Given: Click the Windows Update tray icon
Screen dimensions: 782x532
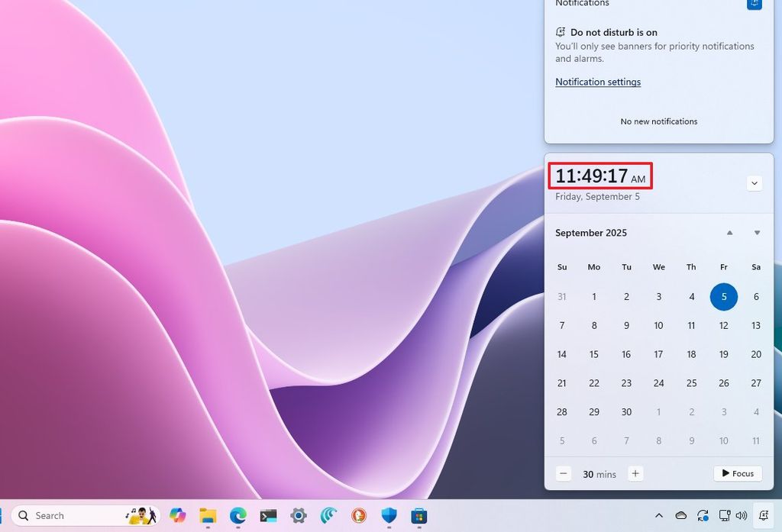Looking at the screenshot, I should click(x=703, y=515).
